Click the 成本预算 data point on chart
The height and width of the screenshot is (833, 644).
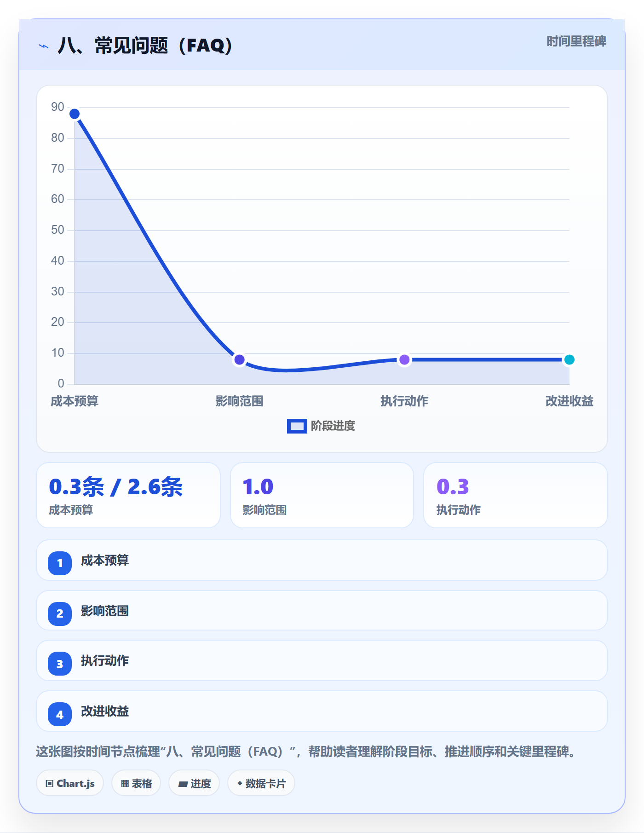tap(75, 114)
